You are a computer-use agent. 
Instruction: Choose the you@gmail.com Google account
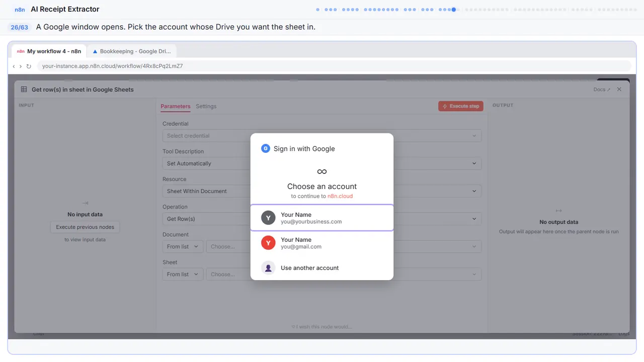coord(322,243)
